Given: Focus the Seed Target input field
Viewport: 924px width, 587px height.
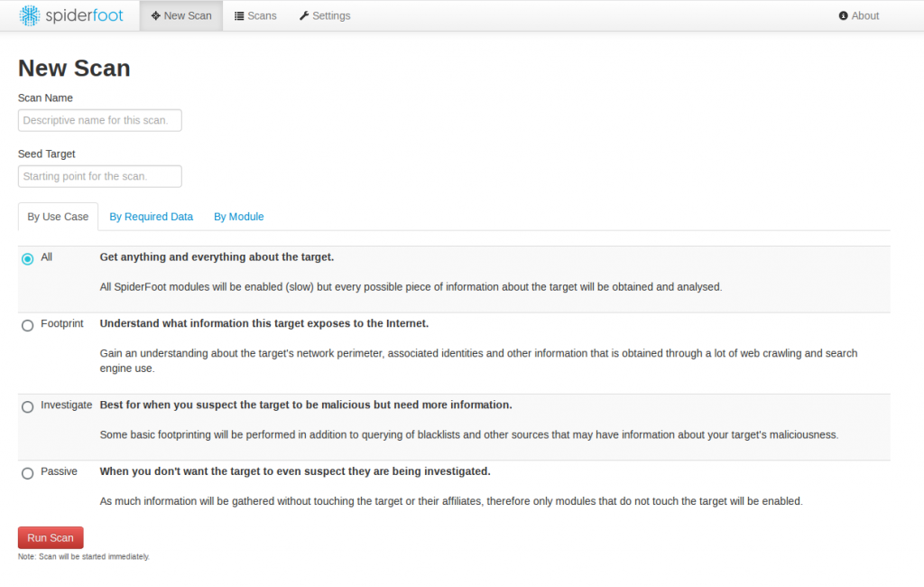Looking at the screenshot, I should point(99,176).
